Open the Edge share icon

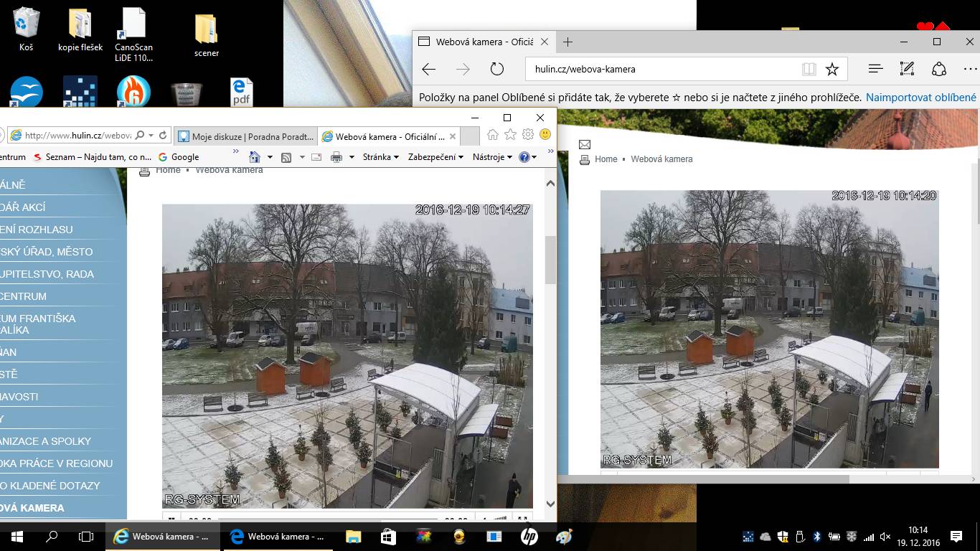coord(939,69)
